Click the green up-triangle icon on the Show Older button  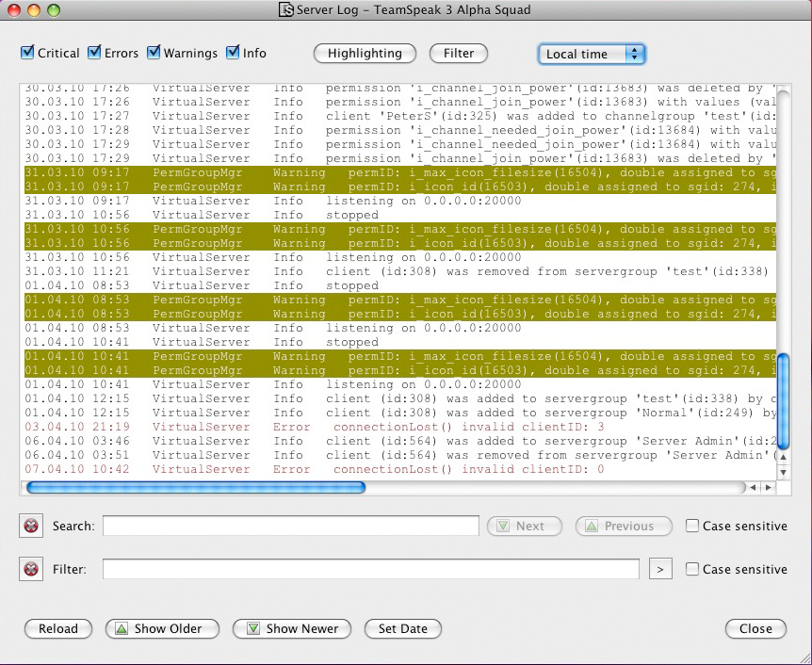tap(122, 629)
